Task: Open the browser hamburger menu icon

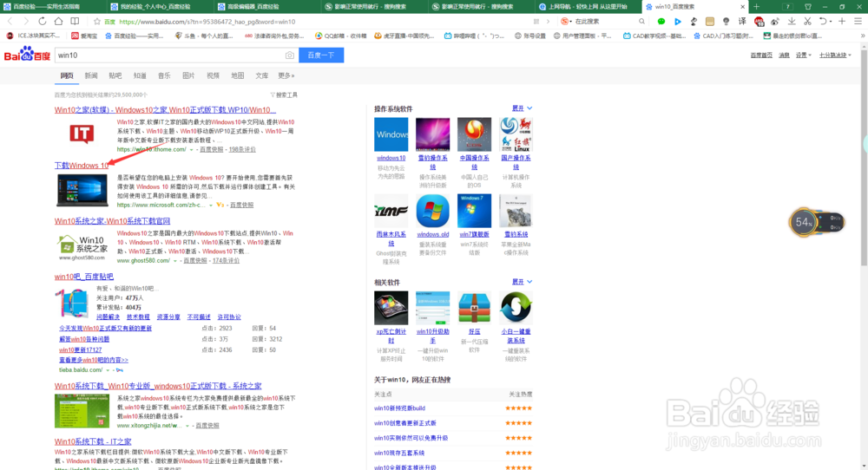Action: 858,22
